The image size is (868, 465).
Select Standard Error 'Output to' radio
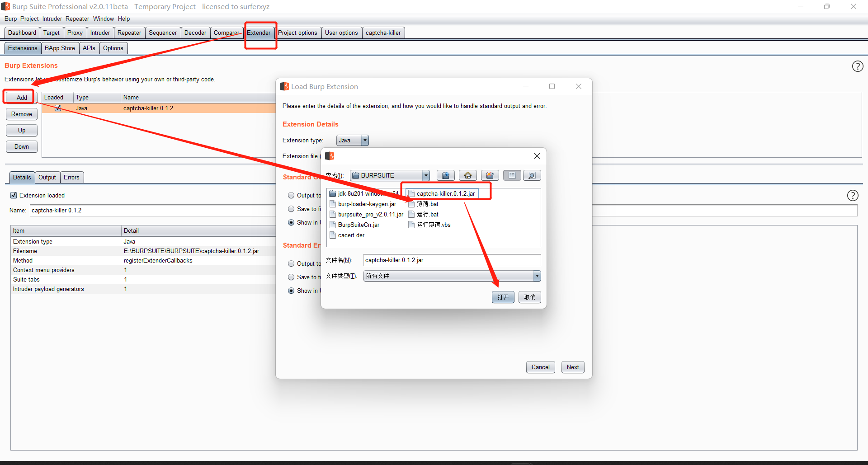291,263
